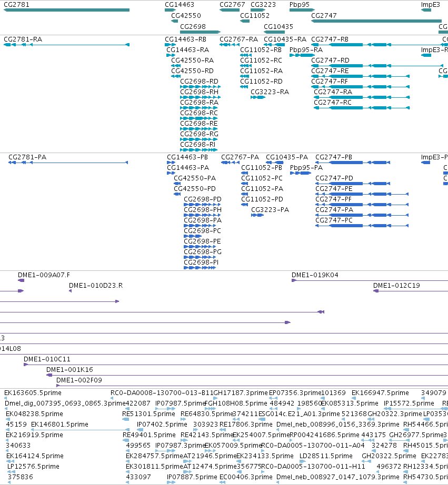Click the CG2698 gene label
This screenshot has height=485, width=448.
(x=193, y=27)
